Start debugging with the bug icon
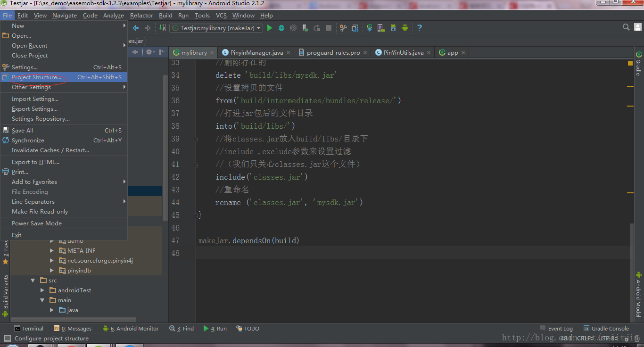Viewport: 644px width, 347px height. pyautogui.click(x=281, y=28)
